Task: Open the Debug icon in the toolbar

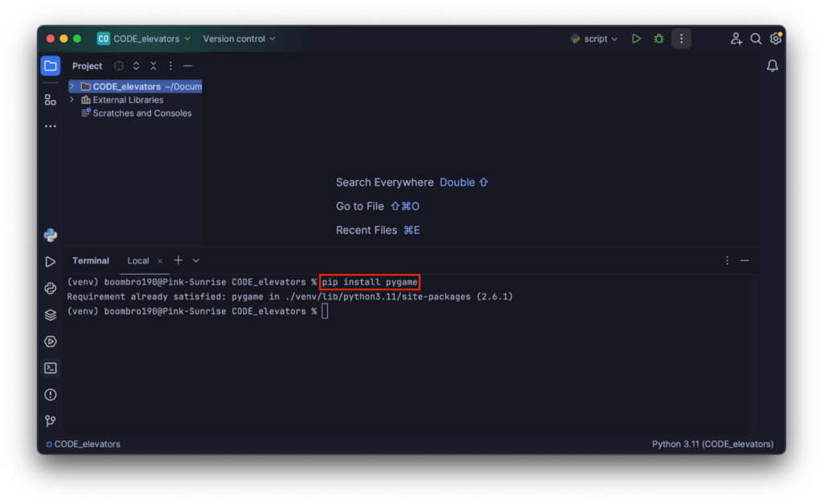Action: tap(658, 38)
